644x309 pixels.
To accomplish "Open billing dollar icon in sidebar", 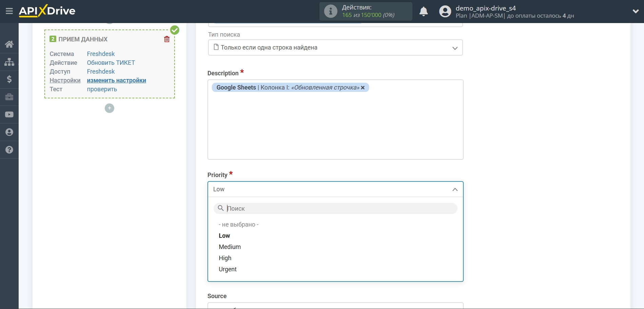I will point(9,79).
